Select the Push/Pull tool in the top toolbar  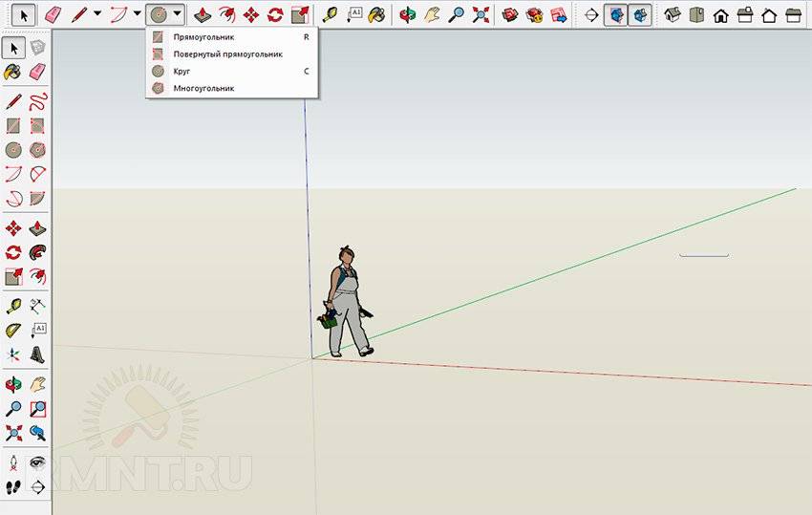tap(203, 14)
